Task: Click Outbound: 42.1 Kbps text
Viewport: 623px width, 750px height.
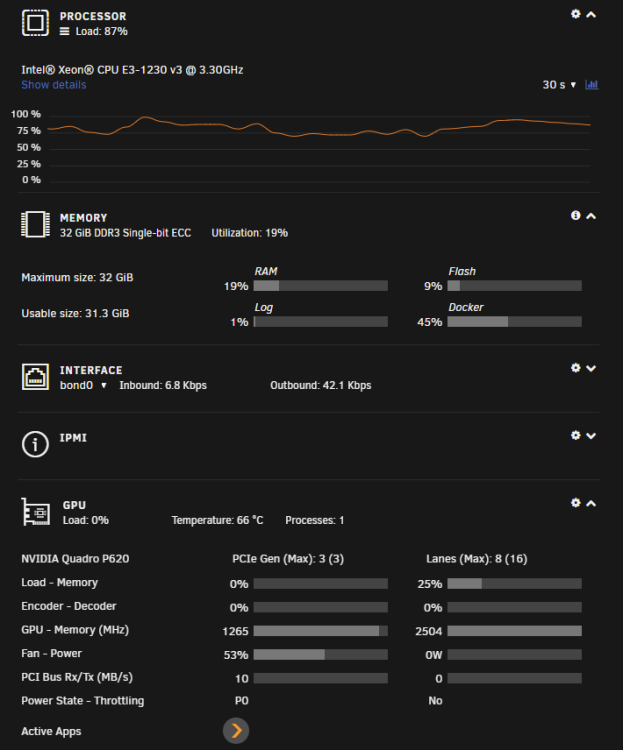Action: click(x=321, y=386)
